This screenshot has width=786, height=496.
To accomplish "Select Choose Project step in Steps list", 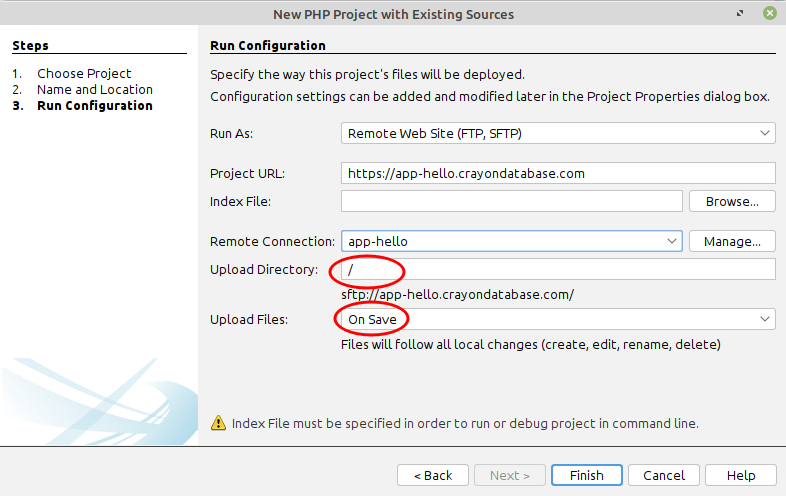I will click(x=84, y=73).
